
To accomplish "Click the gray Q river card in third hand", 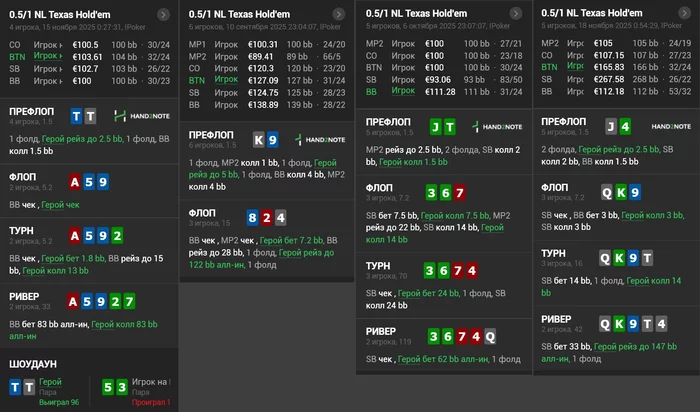I will [x=490, y=336].
